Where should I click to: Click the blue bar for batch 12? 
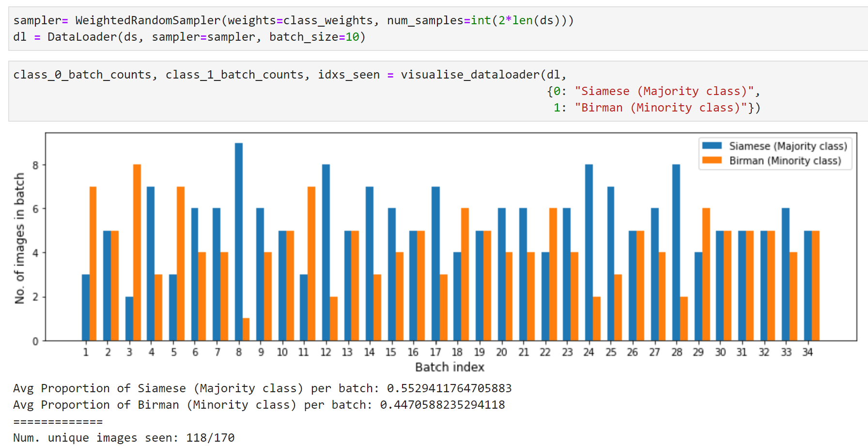point(326,253)
